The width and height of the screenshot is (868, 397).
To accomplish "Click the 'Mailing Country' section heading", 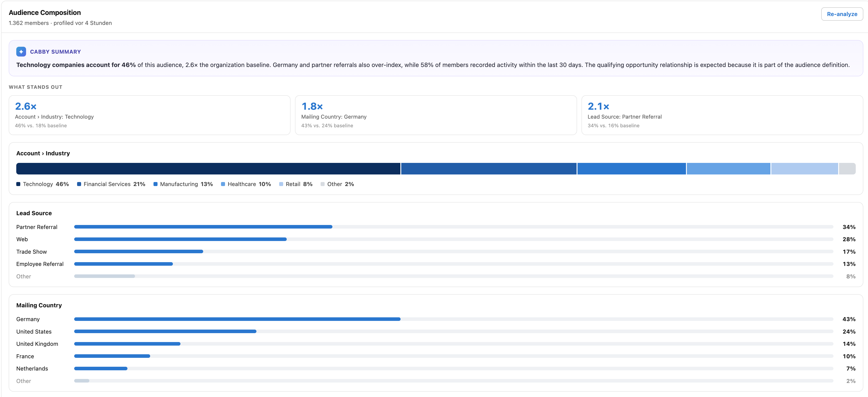I will pyautogui.click(x=39, y=306).
